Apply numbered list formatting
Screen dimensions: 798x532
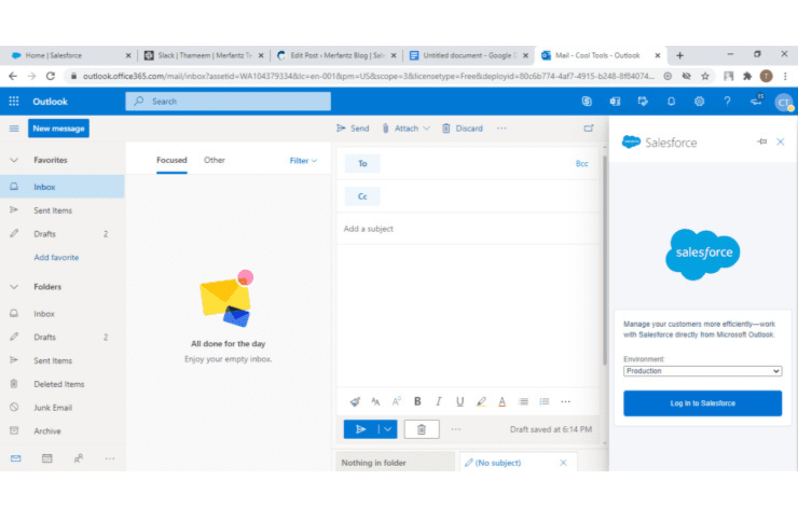point(544,402)
